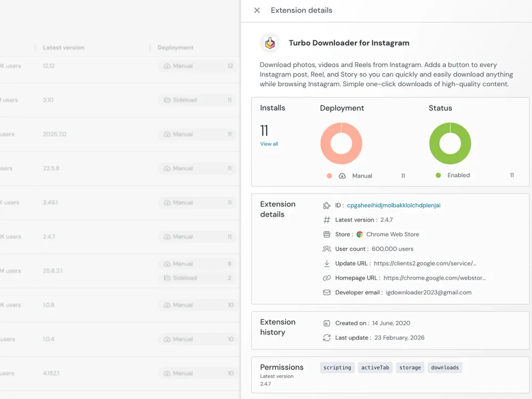This screenshot has height=399, width=532.
Task: Click the Deployment donut chart
Action: tap(342, 144)
